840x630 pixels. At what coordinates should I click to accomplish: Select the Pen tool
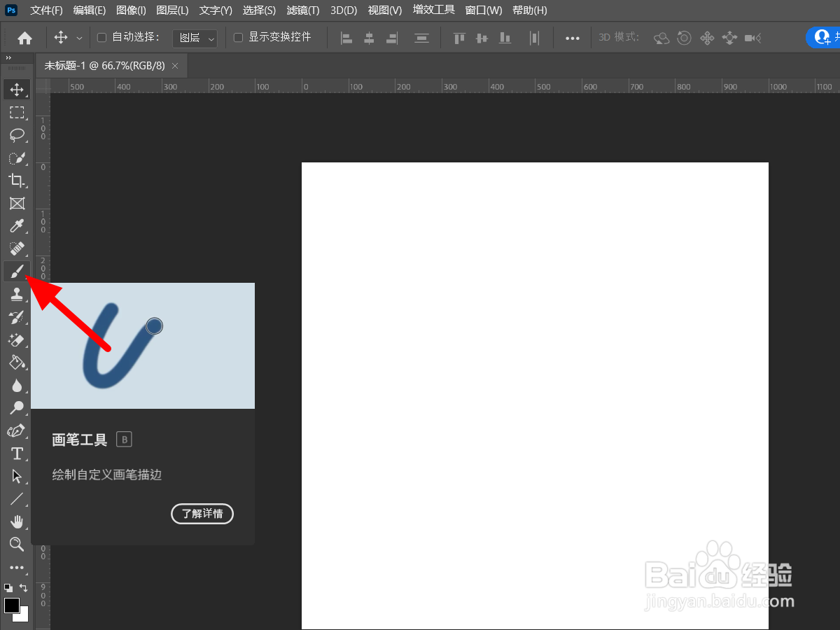pyautogui.click(x=17, y=430)
